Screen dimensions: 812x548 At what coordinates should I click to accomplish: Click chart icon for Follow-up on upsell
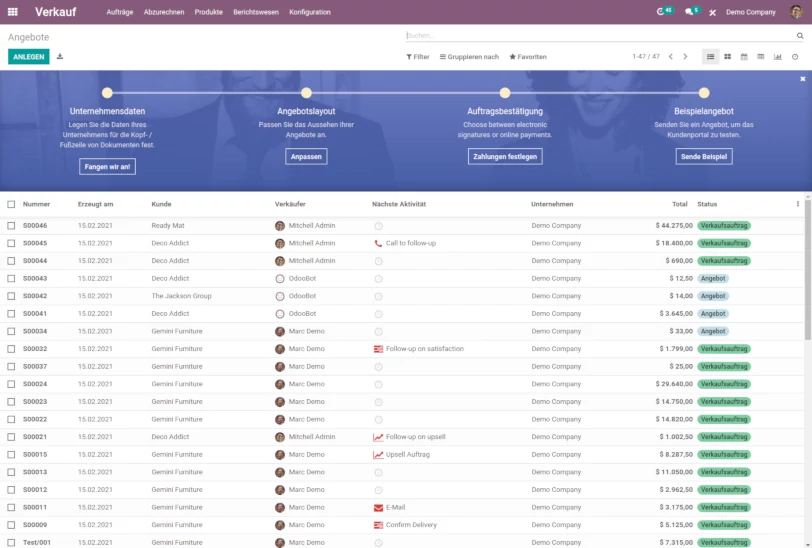point(378,437)
